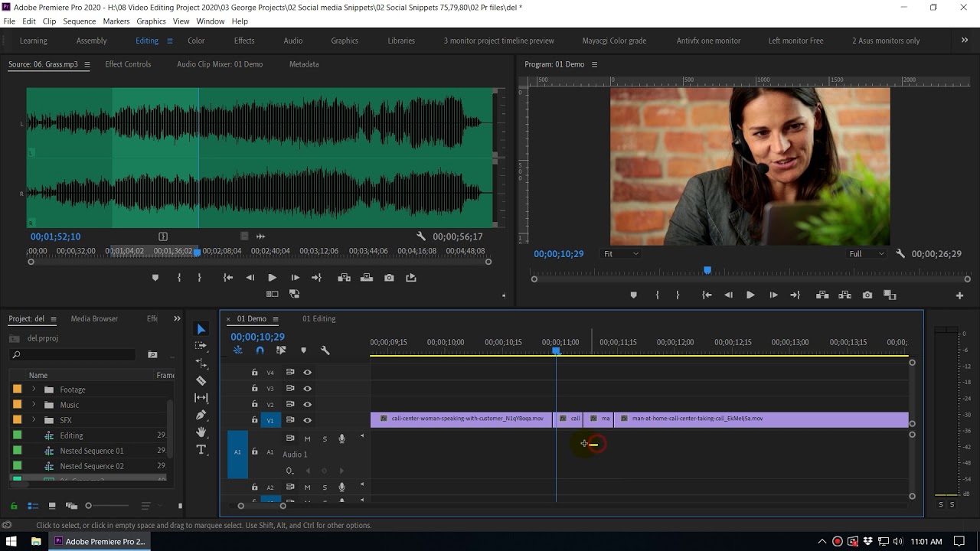Image resolution: width=980 pixels, height=551 pixels.
Task: Show hidden Project panel tabs chevron
Action: pyautogui.click(x=177, y=318)
